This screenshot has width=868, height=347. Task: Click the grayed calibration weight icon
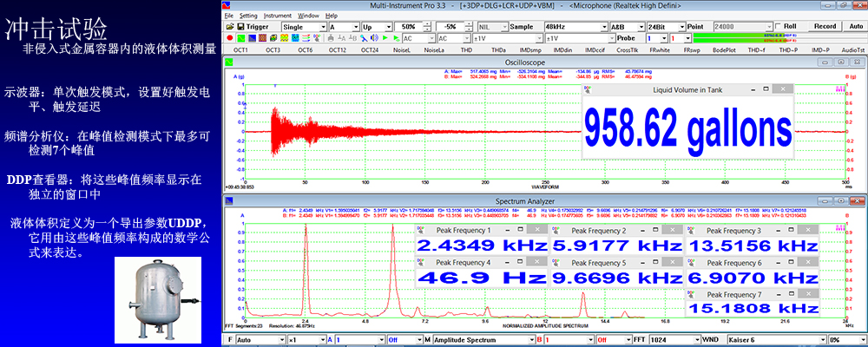331,37
